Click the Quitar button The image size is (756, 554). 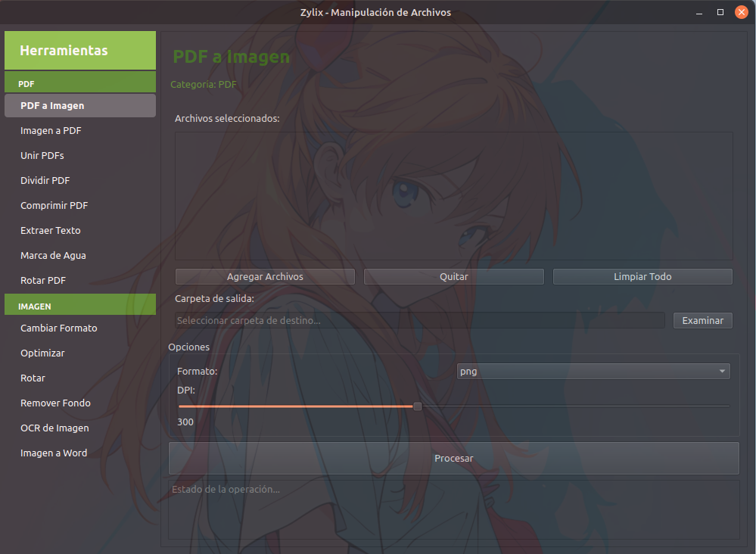pos(454,277)
